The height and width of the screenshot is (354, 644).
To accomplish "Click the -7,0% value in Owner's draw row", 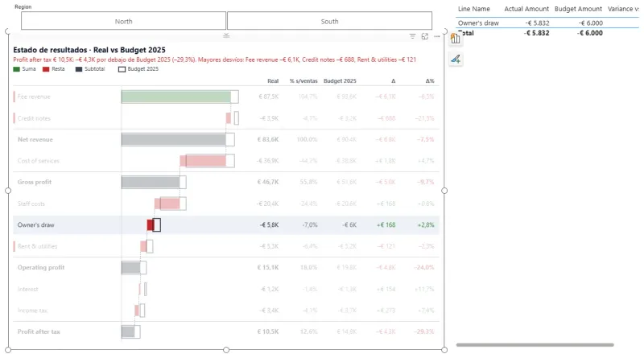I will tap(310, 224).
